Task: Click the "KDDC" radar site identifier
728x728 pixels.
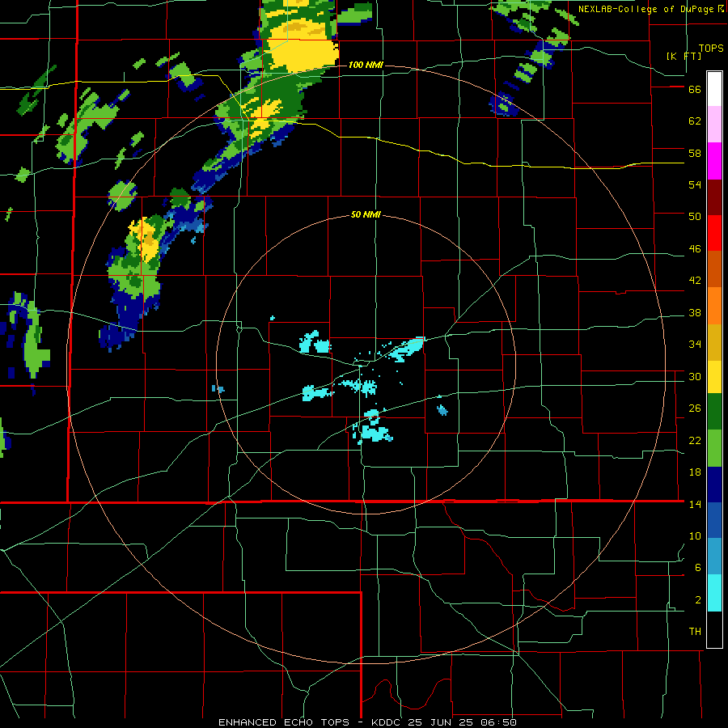Action: pos(387,722)
